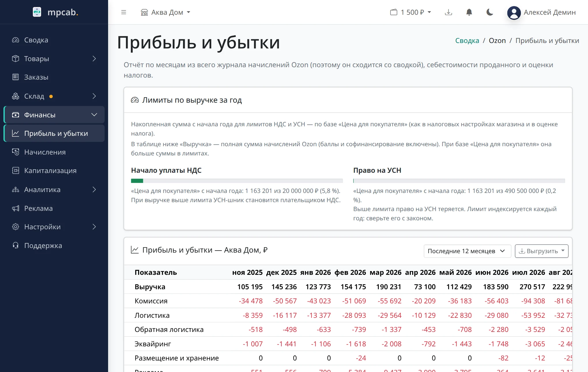Image resolution: width=588 pixels, height=372 pixels.
Task: Click the Размещение и хранение row label
Action: [x=177, y=358]
